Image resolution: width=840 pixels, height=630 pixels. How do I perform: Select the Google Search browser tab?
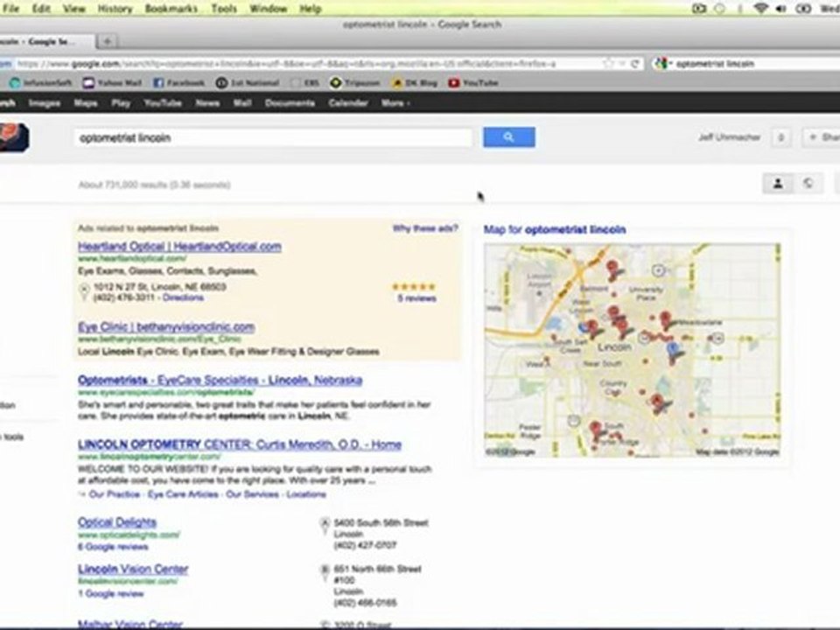coord(45,41)
